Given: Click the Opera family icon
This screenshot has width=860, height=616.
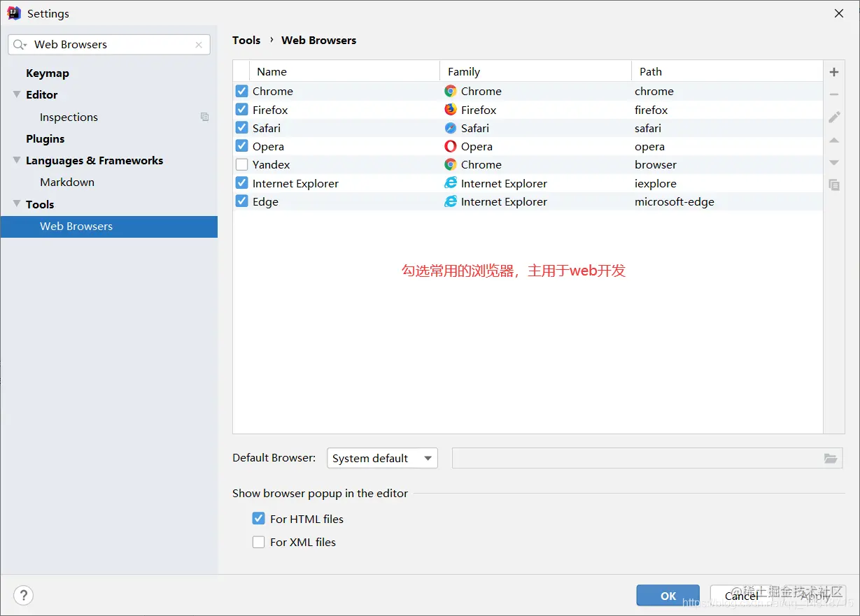Looking at the screenshot, I should (x=451, y=146).
